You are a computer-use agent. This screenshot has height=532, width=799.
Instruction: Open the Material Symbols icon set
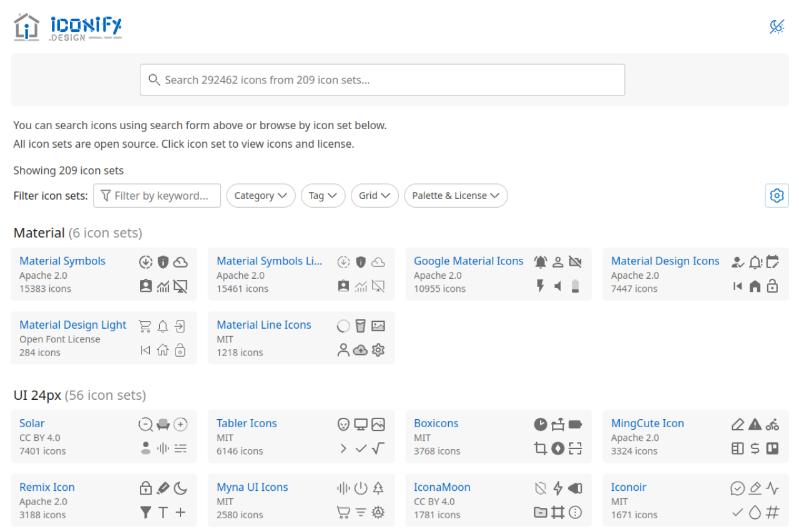pyautogui.click(x=62, y=261)
